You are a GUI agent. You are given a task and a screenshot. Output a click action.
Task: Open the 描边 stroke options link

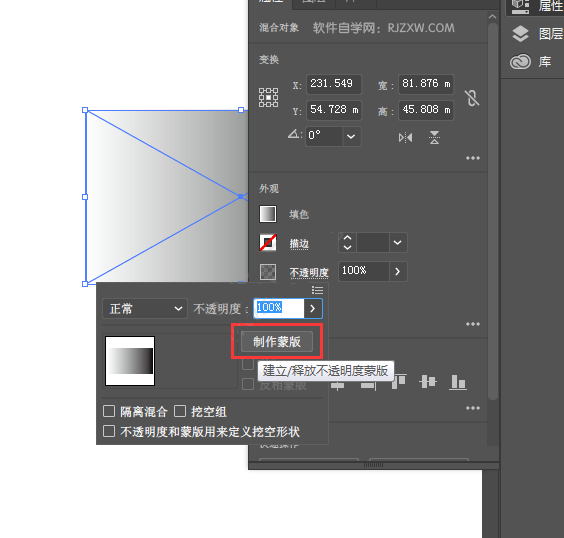coord(299,244)
